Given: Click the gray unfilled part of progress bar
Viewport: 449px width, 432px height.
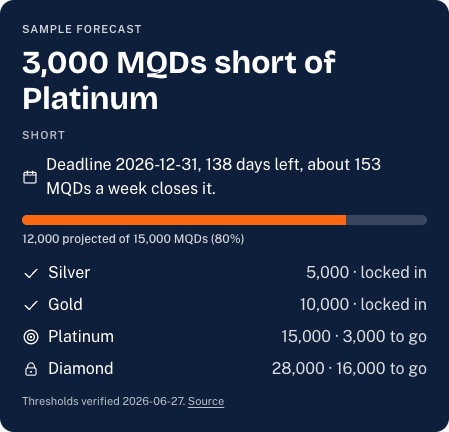Looking at the screenshot, I should pos(387,220).
